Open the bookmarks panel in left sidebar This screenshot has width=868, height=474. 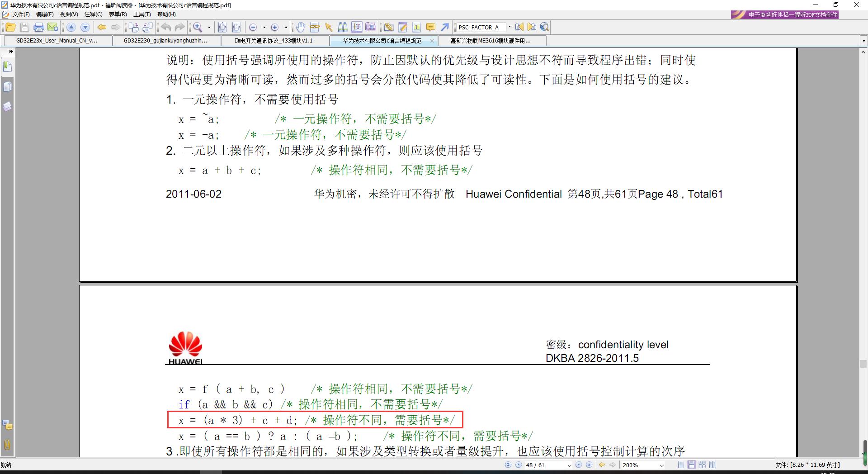pyautogui.click(x=7, y=67)
